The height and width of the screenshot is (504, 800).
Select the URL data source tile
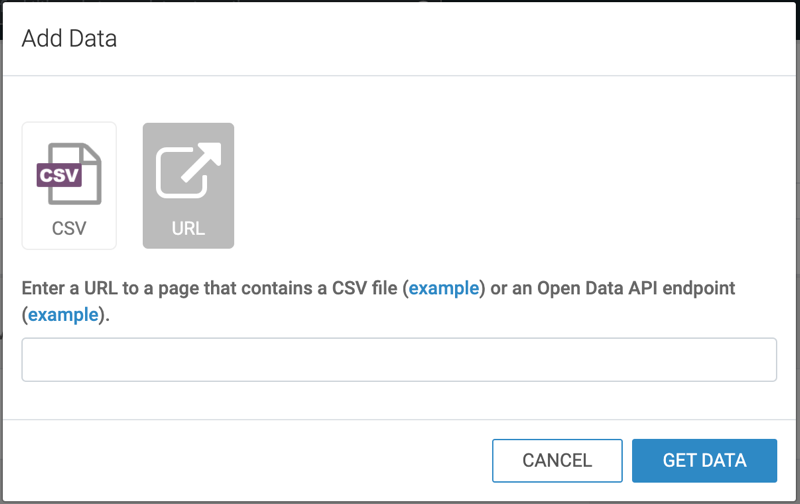click(188, 185)
